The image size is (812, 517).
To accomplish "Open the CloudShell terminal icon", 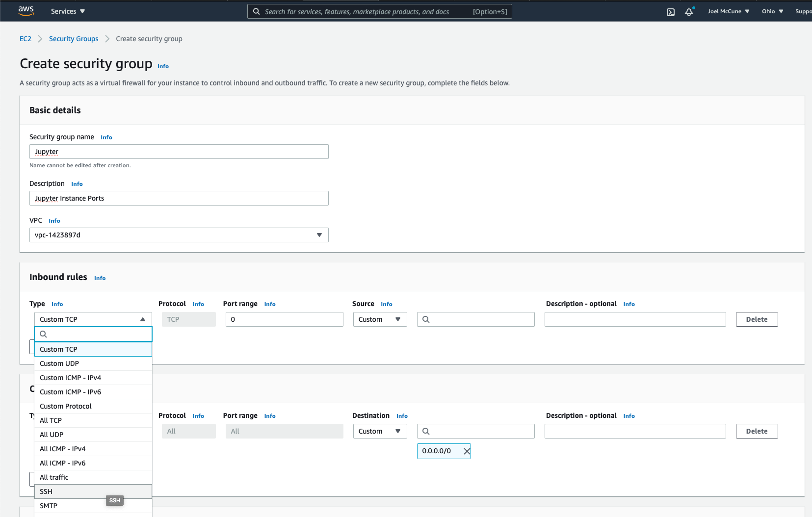I will [x=671, y=12].
